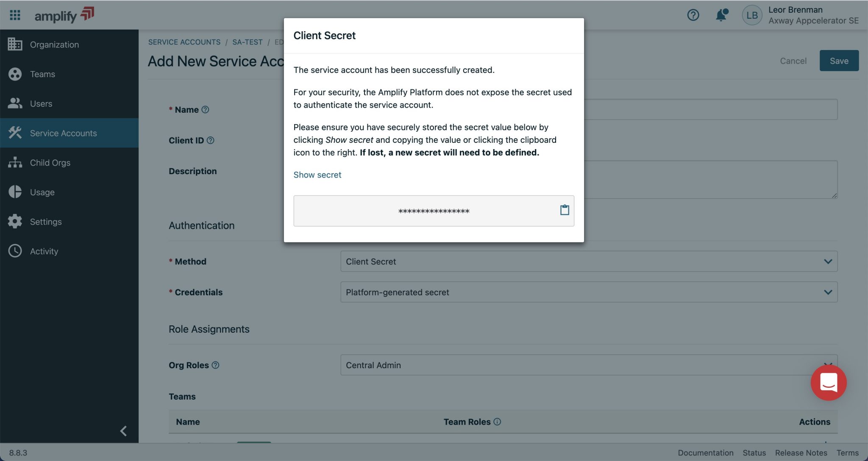868x461 pixels.
Task: Show secret value
Action: tap(317, 175)
